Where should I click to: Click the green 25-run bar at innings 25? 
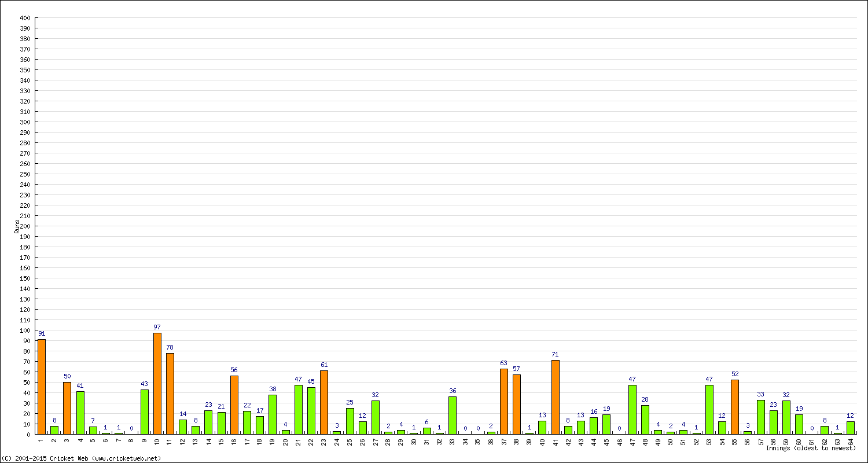(x=350, y=421)
